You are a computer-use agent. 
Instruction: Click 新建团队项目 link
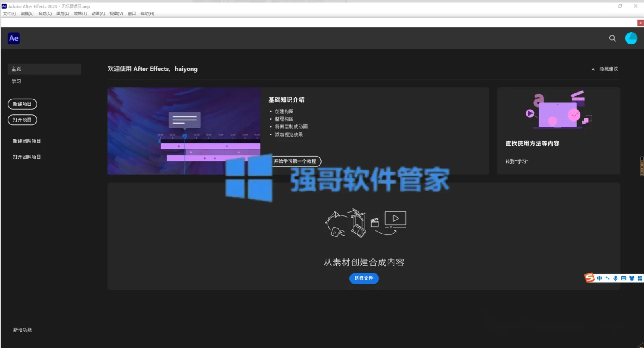(27, 141)
